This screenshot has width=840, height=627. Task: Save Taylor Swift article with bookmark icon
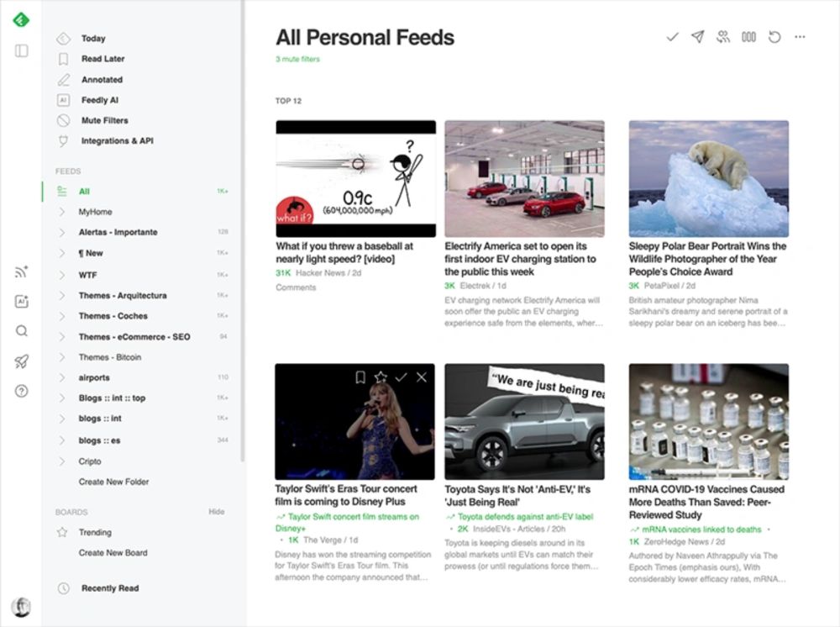[360, 377]
